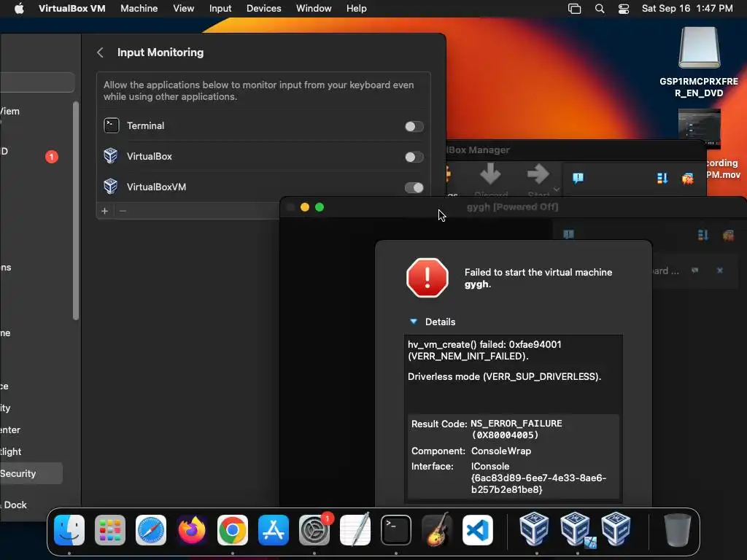Open the Help menu
The height and width of the screenshot is (560, 747).
pyautogui.click(x=356, y=9)
